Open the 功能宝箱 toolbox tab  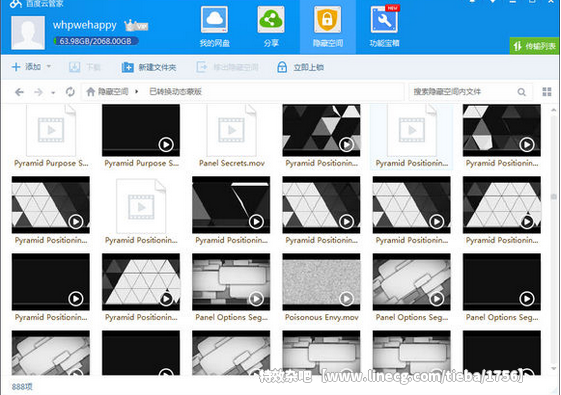pos(384,27)
